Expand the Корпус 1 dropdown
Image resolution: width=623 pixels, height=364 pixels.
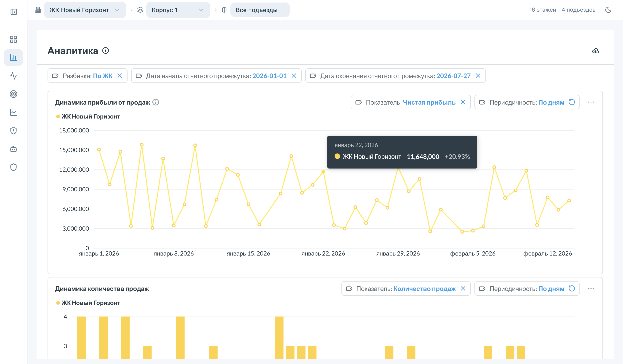[x=178, y=10]
